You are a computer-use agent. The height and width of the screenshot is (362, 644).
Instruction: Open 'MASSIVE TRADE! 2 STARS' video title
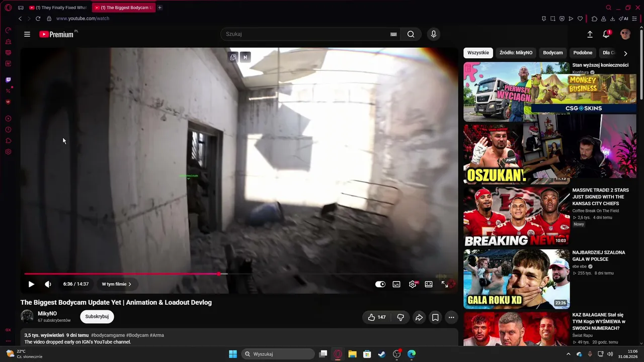click(x=600, y=197)
